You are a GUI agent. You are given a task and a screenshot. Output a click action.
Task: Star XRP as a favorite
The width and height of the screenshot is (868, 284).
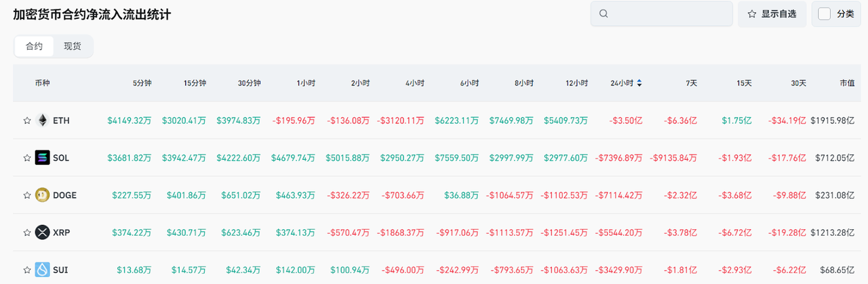click(x=27, y=232)
